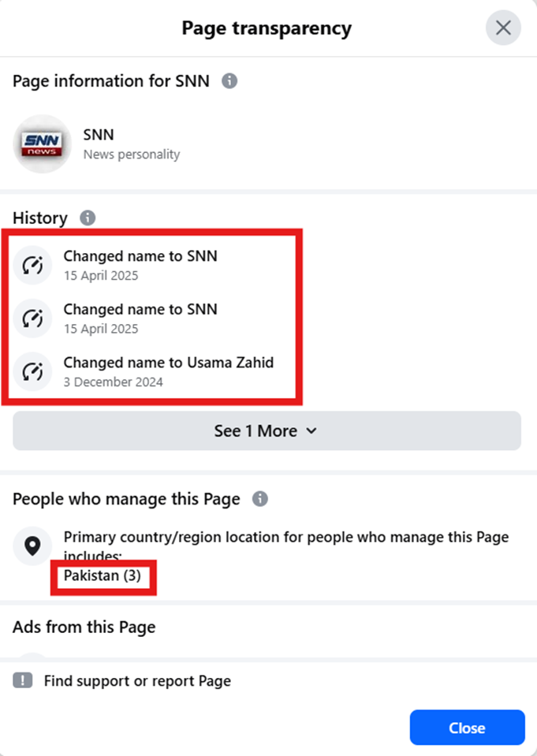Click the blue Close button

(467, 728)
